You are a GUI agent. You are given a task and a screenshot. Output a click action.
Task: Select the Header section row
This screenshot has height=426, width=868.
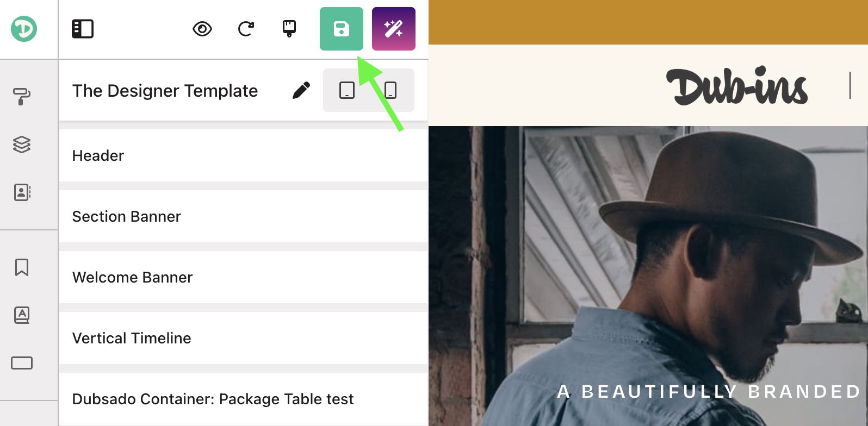click(243, 155)
